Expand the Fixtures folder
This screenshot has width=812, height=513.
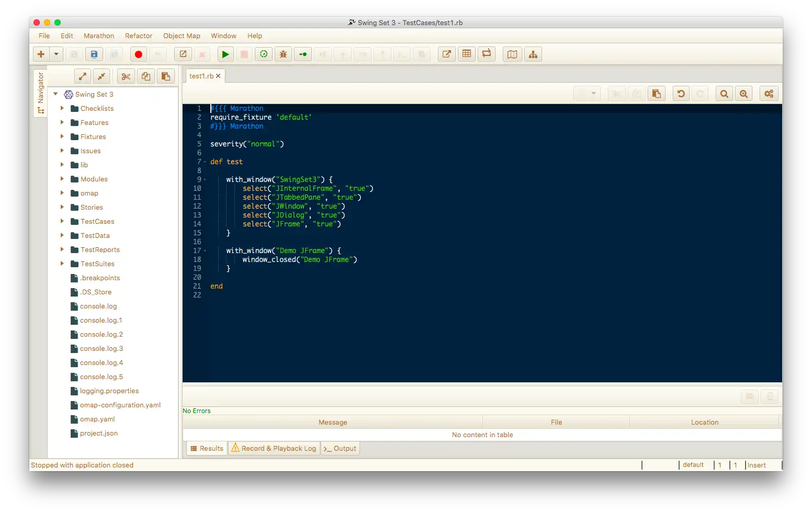(x=62, y=136)
